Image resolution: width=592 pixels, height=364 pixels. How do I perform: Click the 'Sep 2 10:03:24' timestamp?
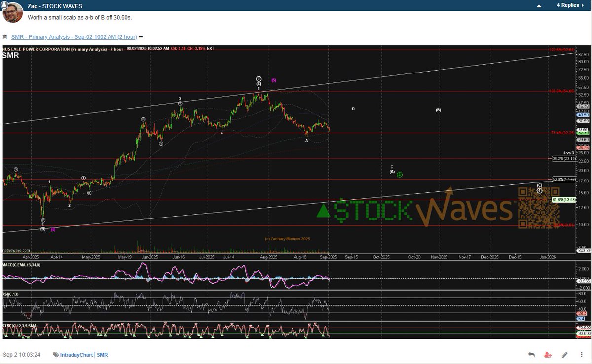22,355
